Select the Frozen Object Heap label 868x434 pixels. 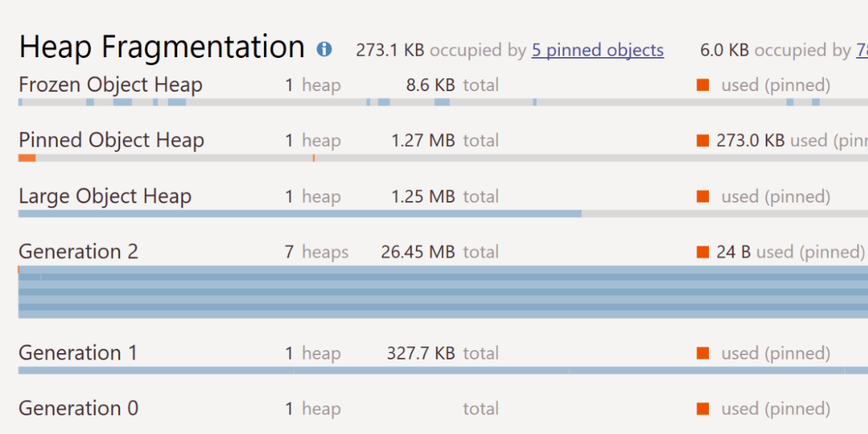[111, 85]
